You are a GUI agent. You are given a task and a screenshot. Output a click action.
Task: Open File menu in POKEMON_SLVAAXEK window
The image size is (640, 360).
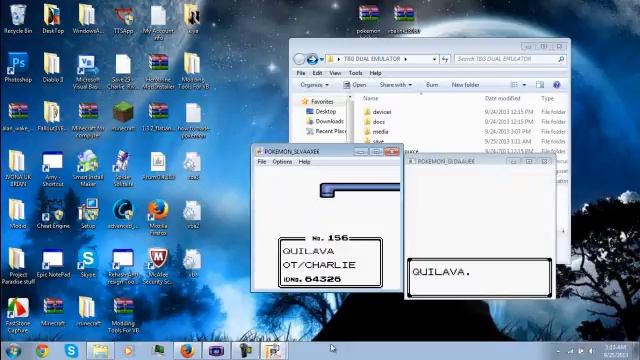click(x=262, y=162)
